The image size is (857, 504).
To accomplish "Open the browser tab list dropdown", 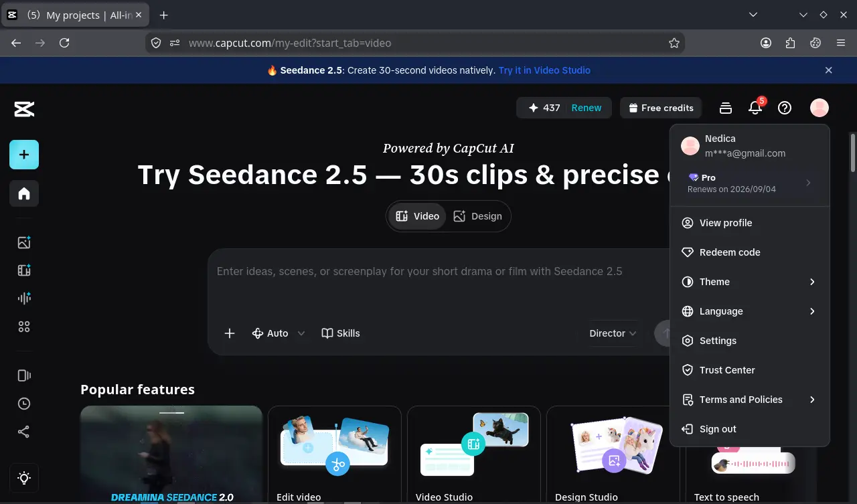I will (x=753, y=15).
